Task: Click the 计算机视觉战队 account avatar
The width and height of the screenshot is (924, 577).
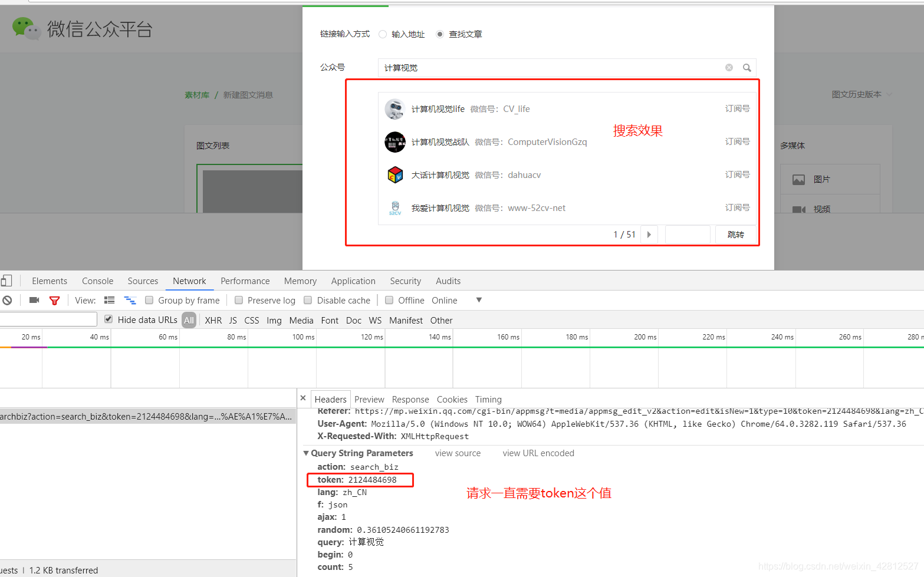Action: coord(394,142)
